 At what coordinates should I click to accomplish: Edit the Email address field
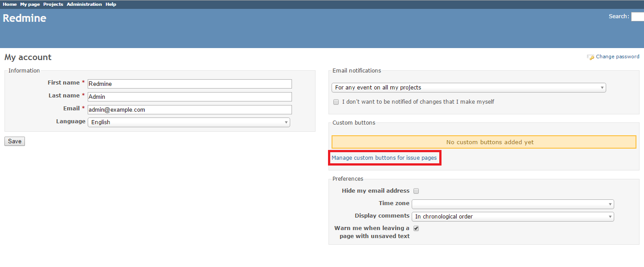point(190,109)
